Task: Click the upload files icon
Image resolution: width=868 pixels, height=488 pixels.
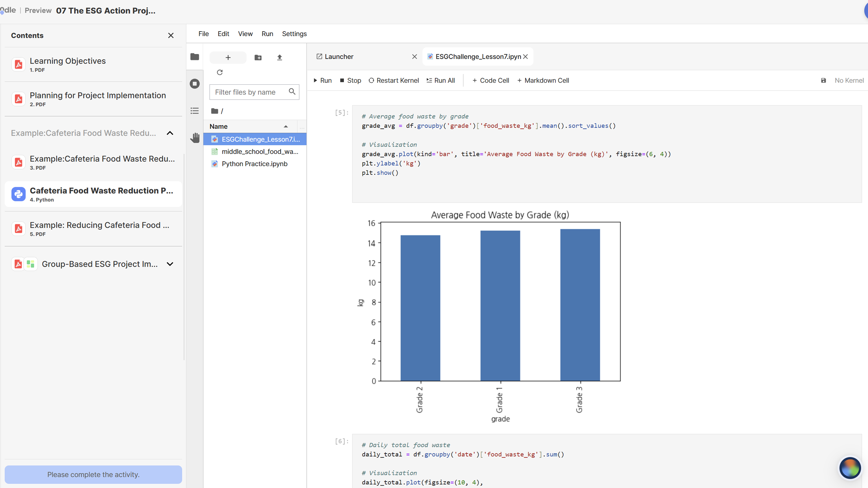Action: (279, 57)
